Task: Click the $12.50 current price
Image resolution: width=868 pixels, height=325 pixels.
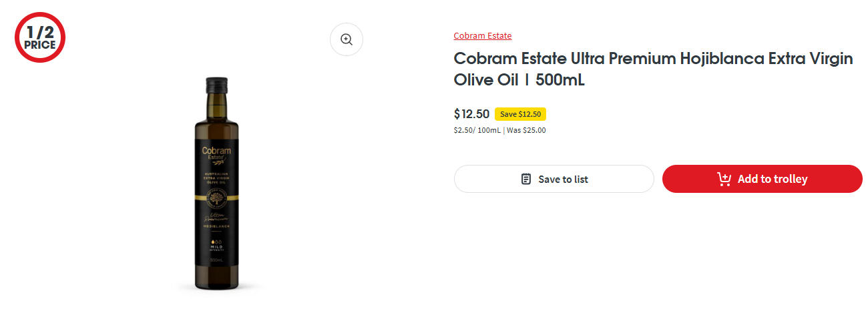Action: tap(471, 114)
